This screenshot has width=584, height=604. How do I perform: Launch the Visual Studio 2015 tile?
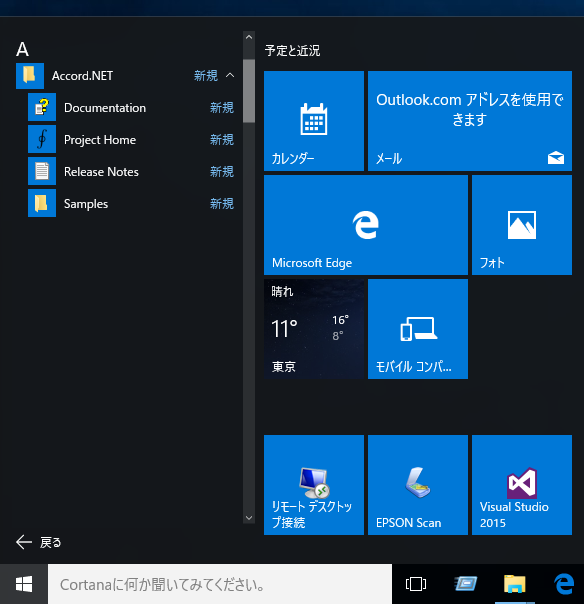click(522, 485)
